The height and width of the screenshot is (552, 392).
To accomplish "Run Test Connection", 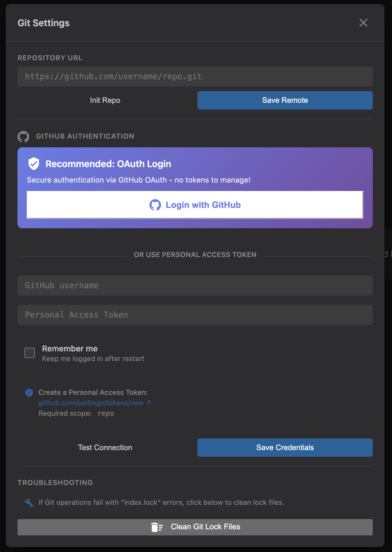I will coord(105,447).
